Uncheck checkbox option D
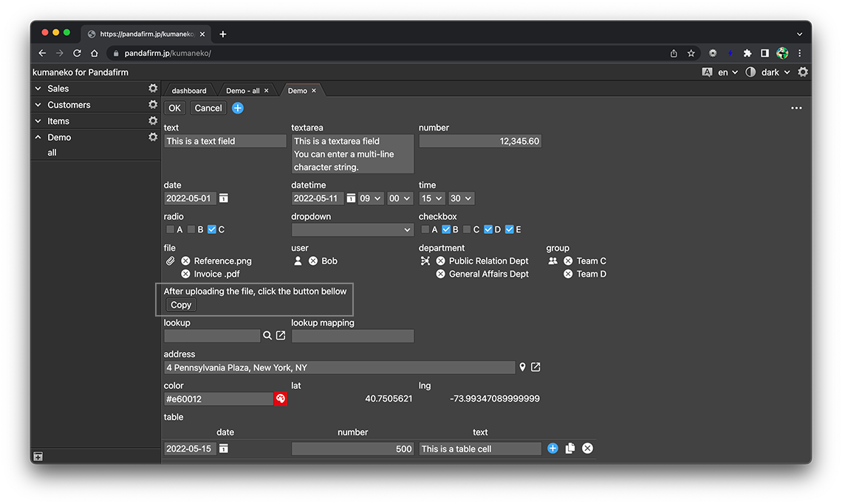This screenshot has width=842, height=504. pos(488,230)
